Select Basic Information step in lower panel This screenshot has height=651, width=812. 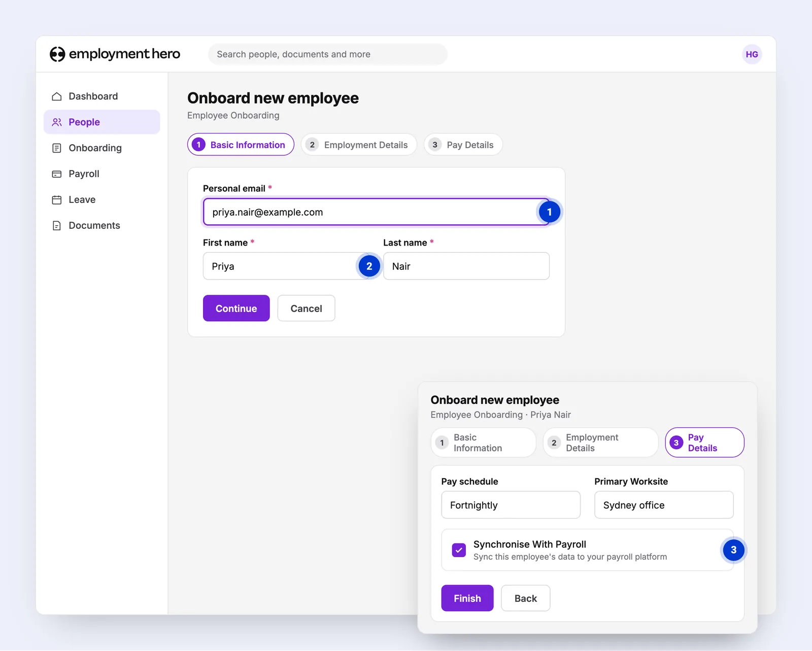[x=483, y=442]
